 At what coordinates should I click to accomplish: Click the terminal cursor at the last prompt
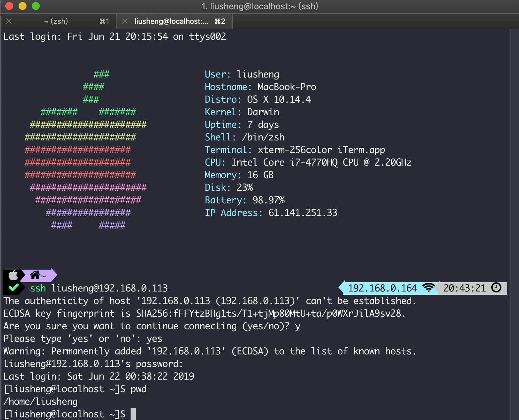133,414
